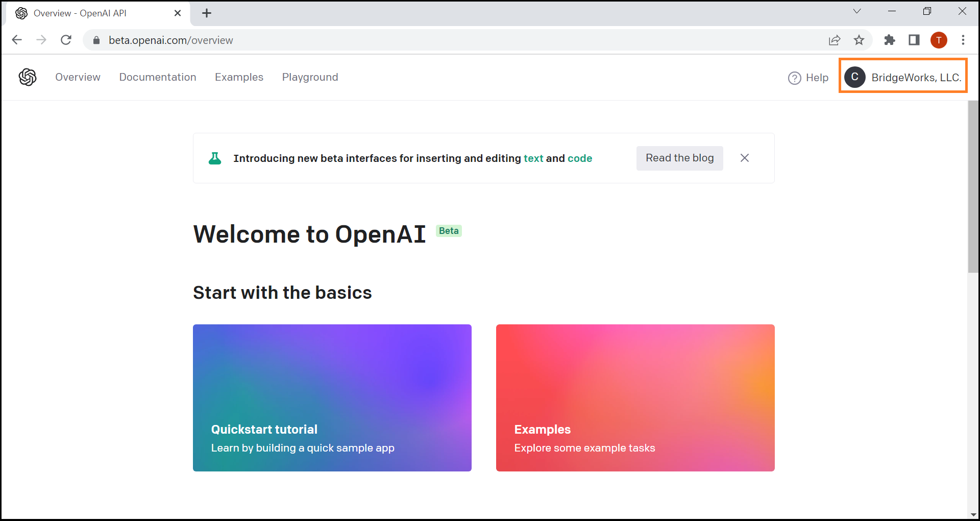Open the Chrome three-dot menu
The width and height of the screenshot is (980, 521).
pos(963,40)
